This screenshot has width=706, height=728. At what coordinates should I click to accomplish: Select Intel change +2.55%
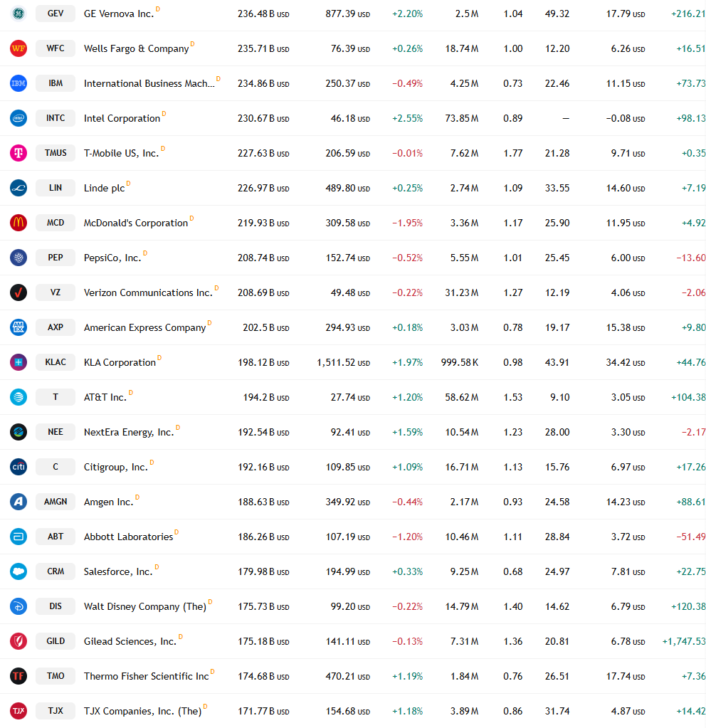[407, 118]
